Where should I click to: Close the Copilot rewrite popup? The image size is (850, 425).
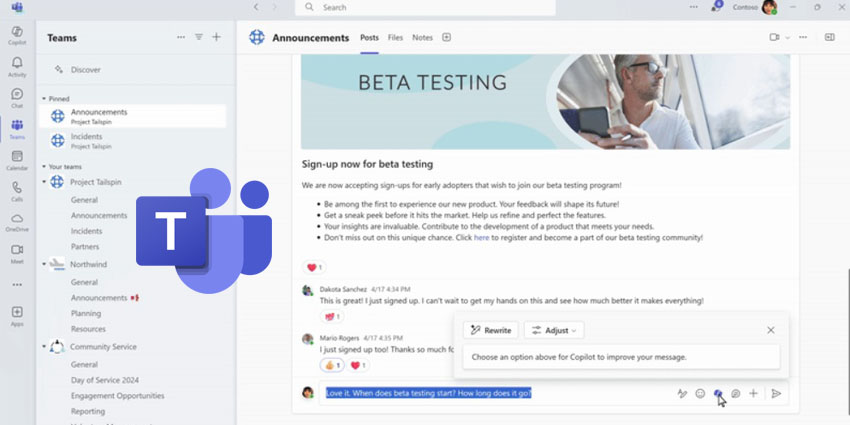tap(770, 330)
